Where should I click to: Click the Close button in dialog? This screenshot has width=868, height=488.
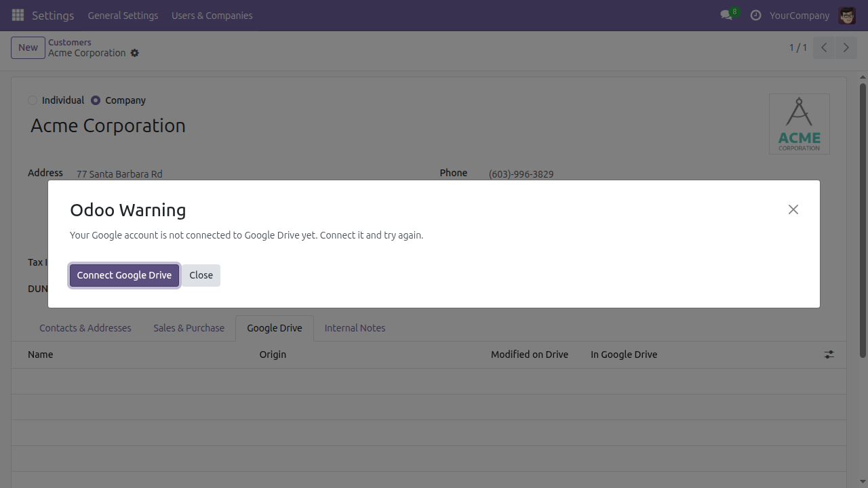coord(201,275)
